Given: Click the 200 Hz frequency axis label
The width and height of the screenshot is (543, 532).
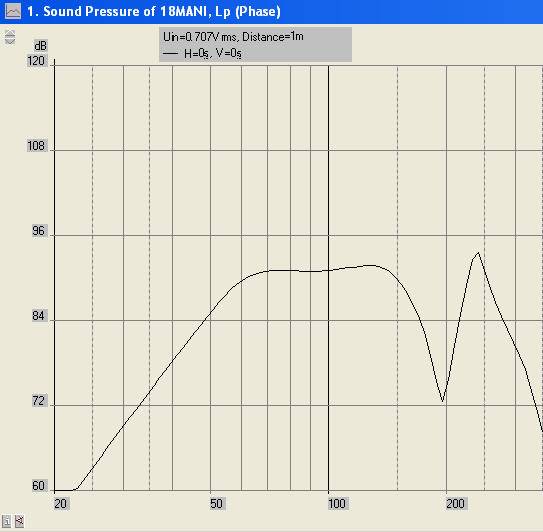Looking at the screenshot, I should 456,504.
